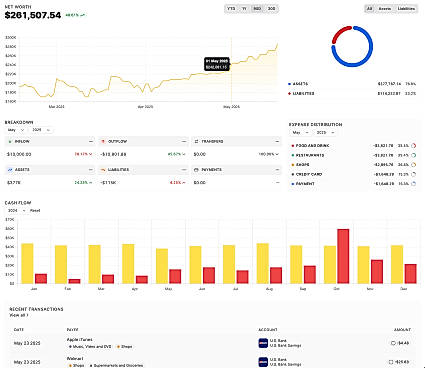Select the YTD range tab
This screenshot has width=425, height=368.
pos(231,9)
